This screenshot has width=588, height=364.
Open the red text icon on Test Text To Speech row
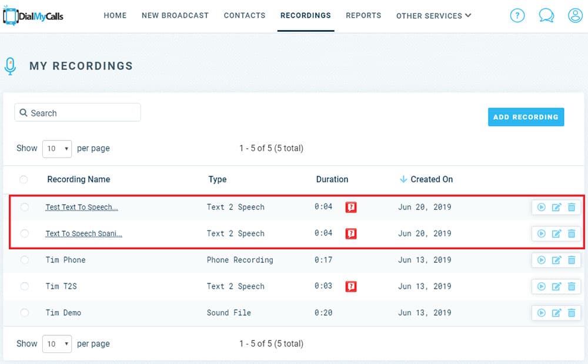[x=351, y=207]
